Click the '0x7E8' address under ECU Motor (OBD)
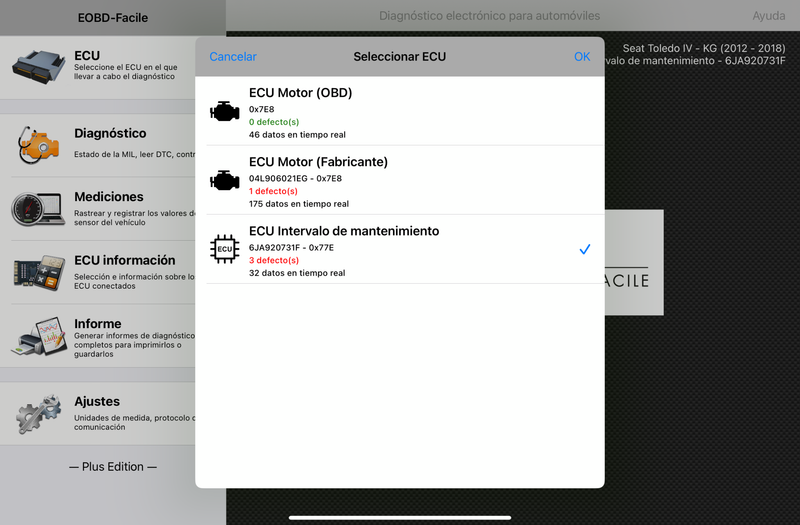The height and width of the screenshot is (525, 800). point(261,109)
